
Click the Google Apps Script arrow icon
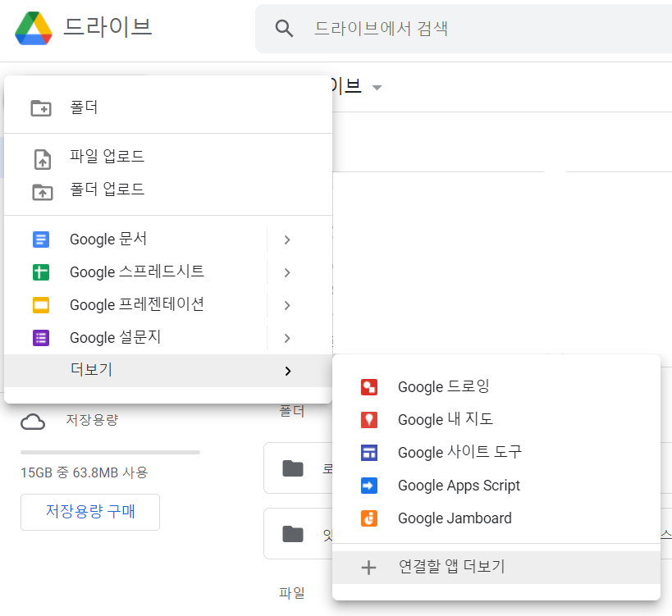[x=369, y=486]
